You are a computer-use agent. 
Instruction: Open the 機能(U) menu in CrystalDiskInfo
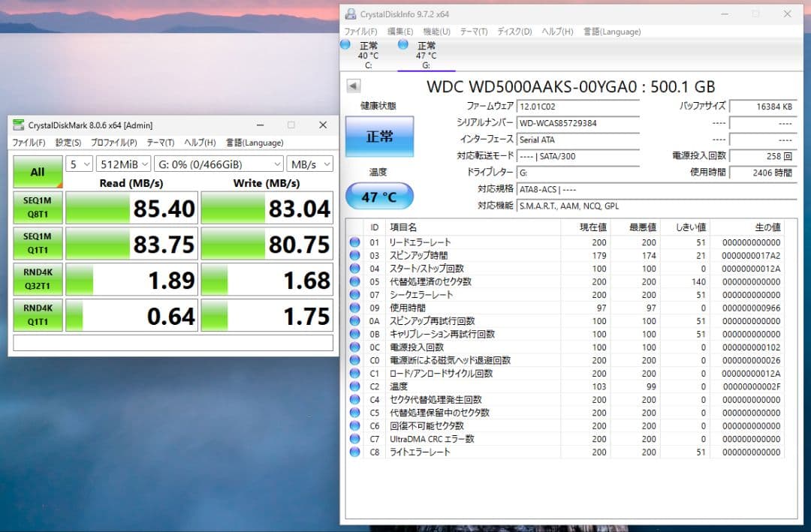(436, 32)
